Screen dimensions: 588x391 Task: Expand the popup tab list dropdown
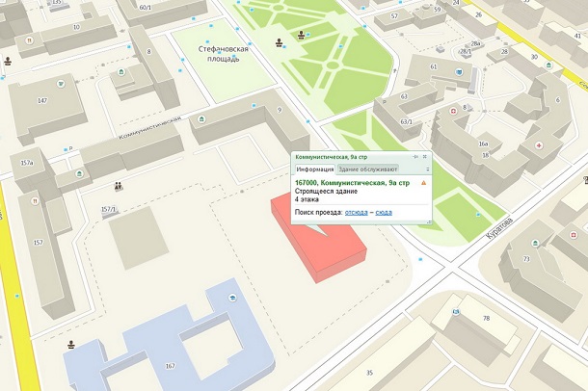point(427,169)
